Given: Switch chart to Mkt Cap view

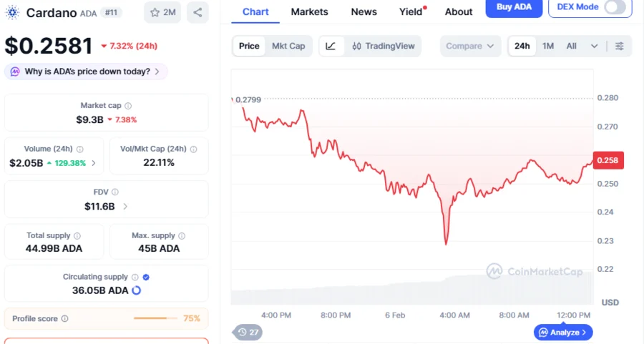Looking at the screenshot, I should pos(288,46).
